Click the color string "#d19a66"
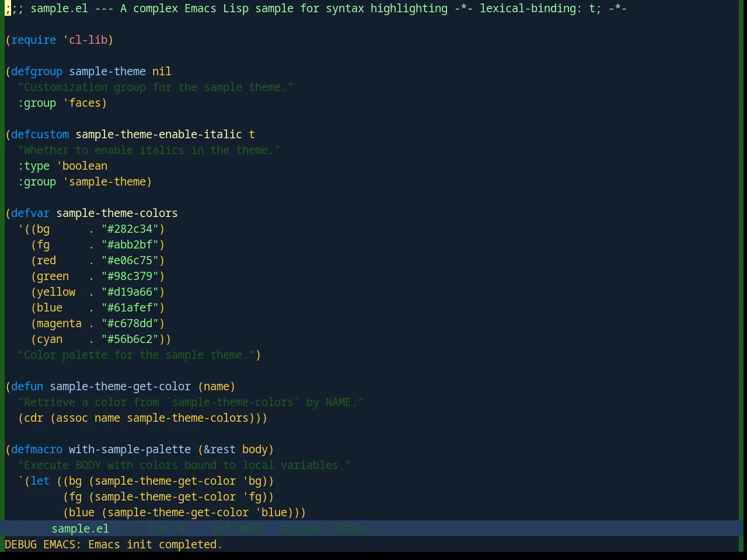Screen dimensions: 747x560 click(130, 292)
